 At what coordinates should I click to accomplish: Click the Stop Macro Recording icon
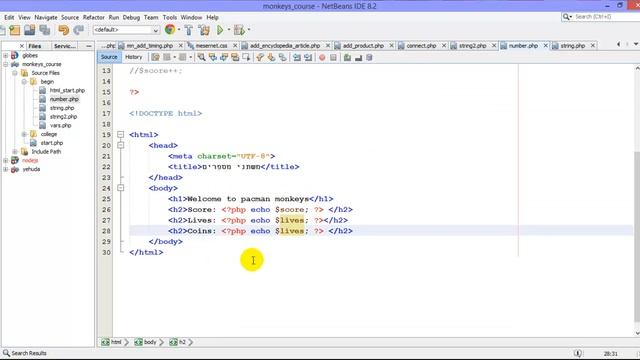[x=333, y=58]
